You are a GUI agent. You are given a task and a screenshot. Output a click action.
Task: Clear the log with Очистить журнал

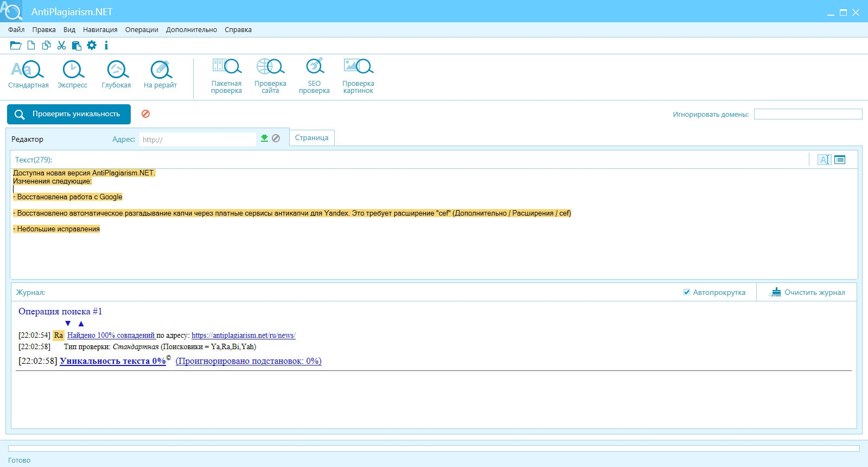(x=807, y=292)
